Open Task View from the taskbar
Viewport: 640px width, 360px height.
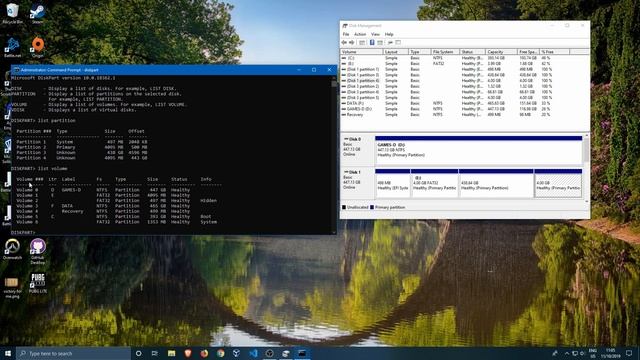click(155, 353)
